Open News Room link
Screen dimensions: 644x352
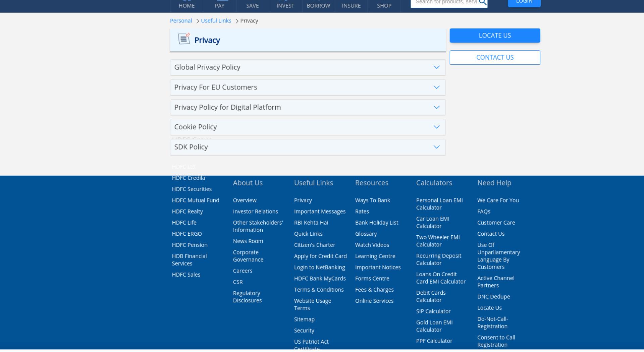(x=248, y=241)
